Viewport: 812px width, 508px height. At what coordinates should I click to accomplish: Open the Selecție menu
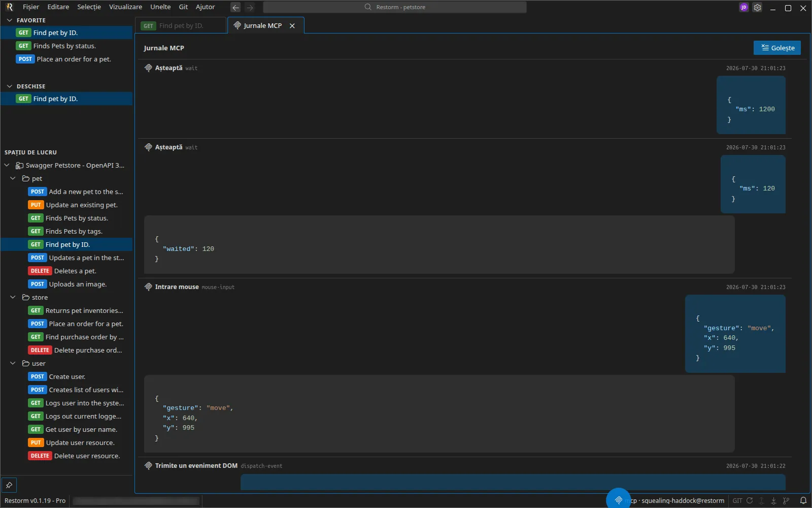coord(89,7)
